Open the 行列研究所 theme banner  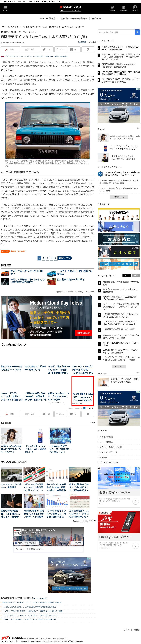tap(119, 214)
